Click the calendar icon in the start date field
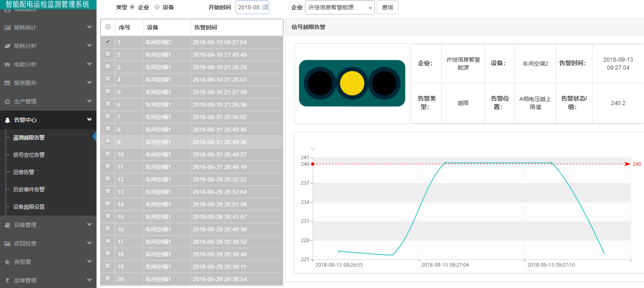 265,7
